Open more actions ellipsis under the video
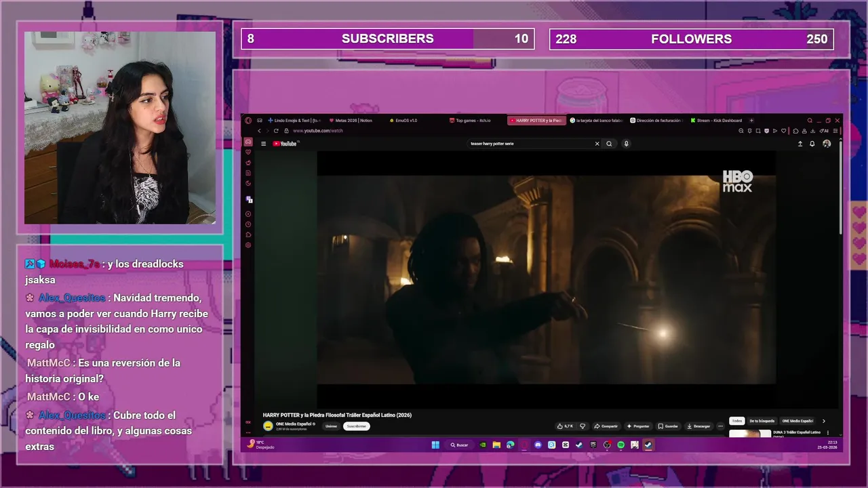 click(x=720, y=426)
